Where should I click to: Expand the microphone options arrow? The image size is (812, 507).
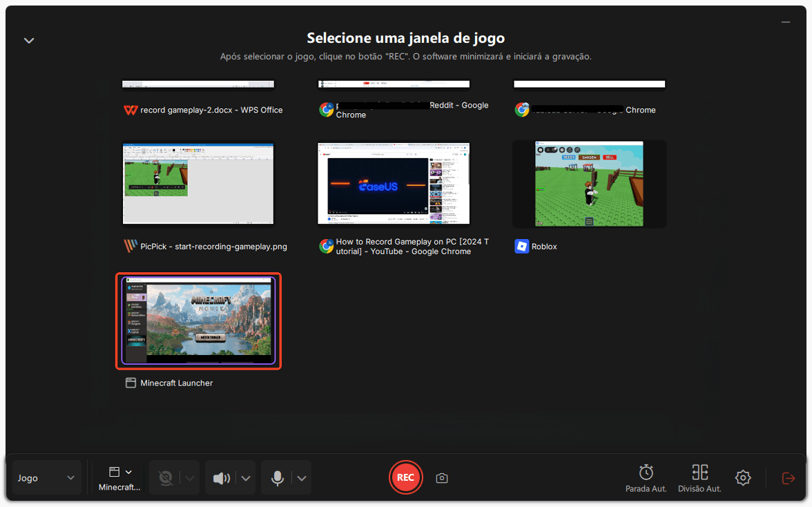click(x=302, y=478)
